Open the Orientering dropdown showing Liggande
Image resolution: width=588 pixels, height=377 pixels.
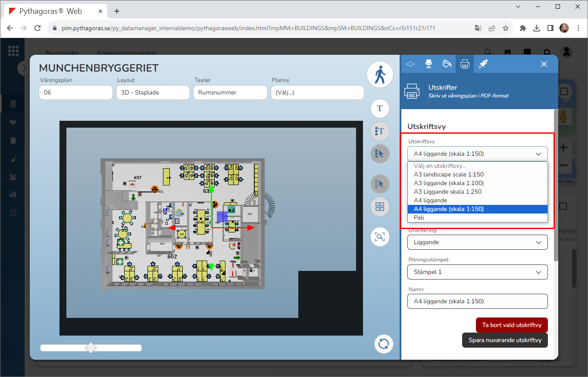[x=477, y=242]
